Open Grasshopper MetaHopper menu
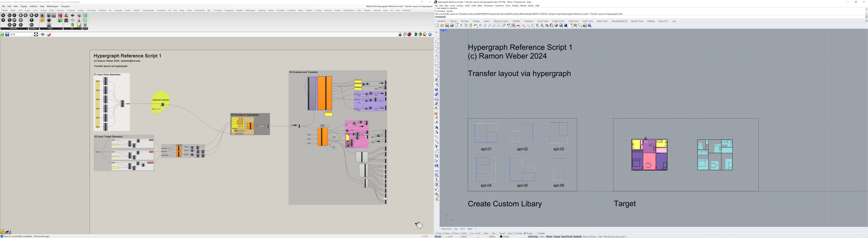 click(x=53, y=6)
